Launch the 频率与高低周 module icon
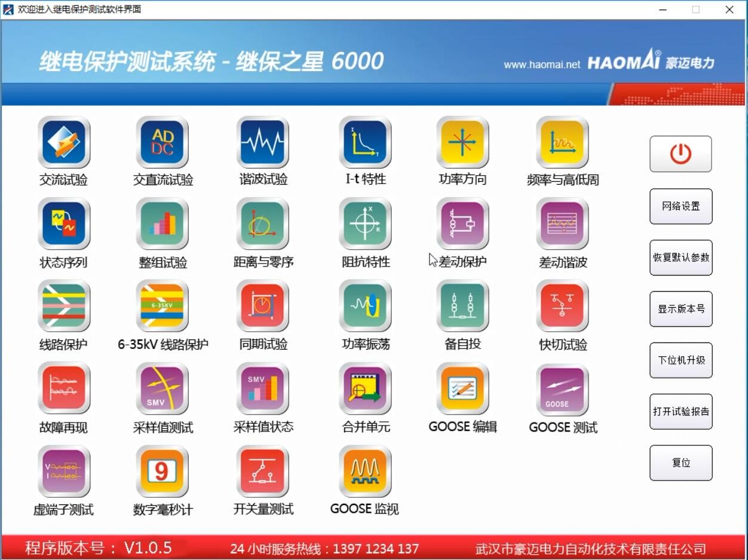This screenshot has width=748, height=560. pyautogui.click(x=562, y=142)
